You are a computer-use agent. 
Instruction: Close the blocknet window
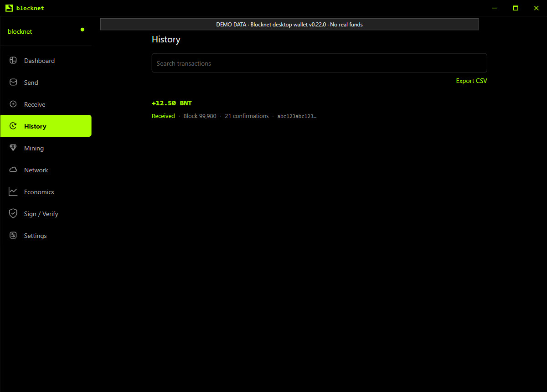(x=536, y=8)
